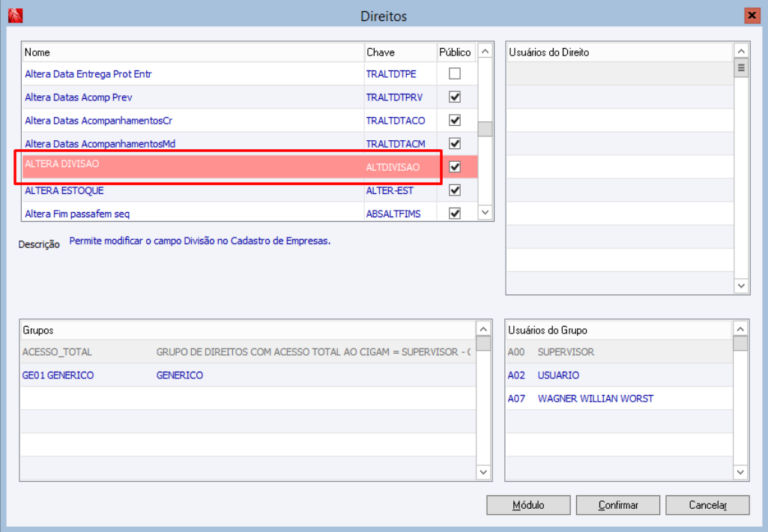Click the Módulo button
Viewport: 768px width, 532px height.
528,505
